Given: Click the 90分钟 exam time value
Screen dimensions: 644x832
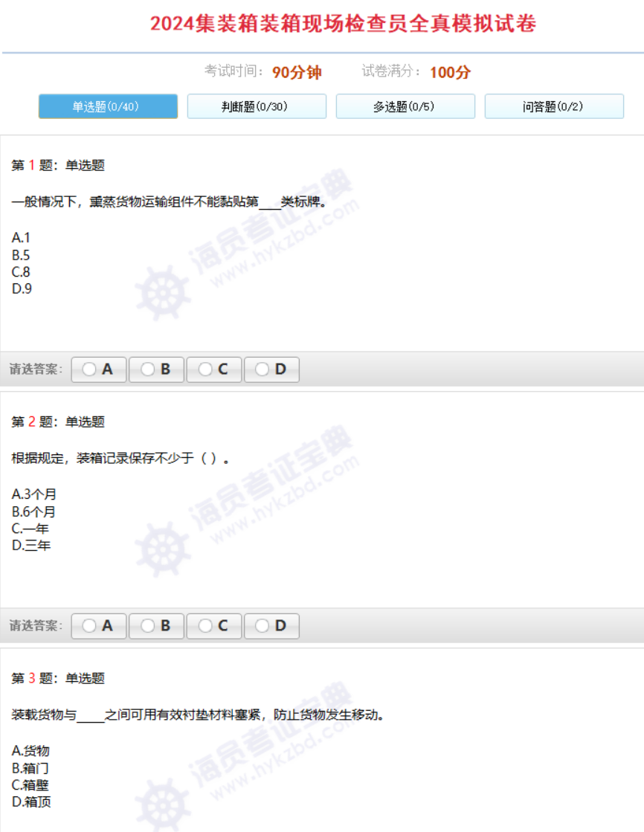Looking at the screenshot, I should tap(297, 72).
